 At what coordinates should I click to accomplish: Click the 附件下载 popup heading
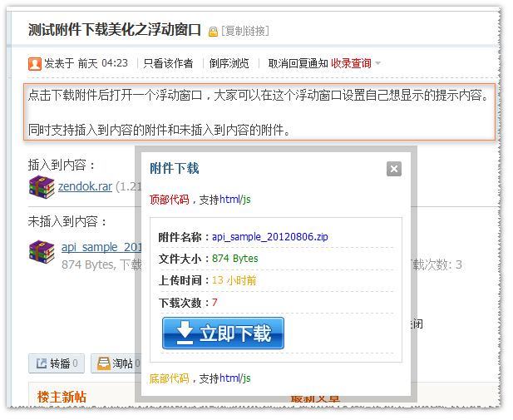175,168
